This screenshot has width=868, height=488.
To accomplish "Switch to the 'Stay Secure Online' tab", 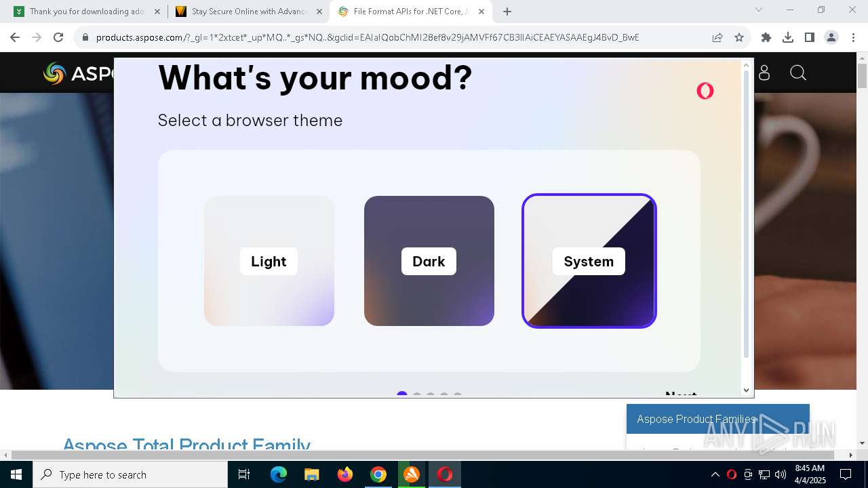I will (248, 12).
